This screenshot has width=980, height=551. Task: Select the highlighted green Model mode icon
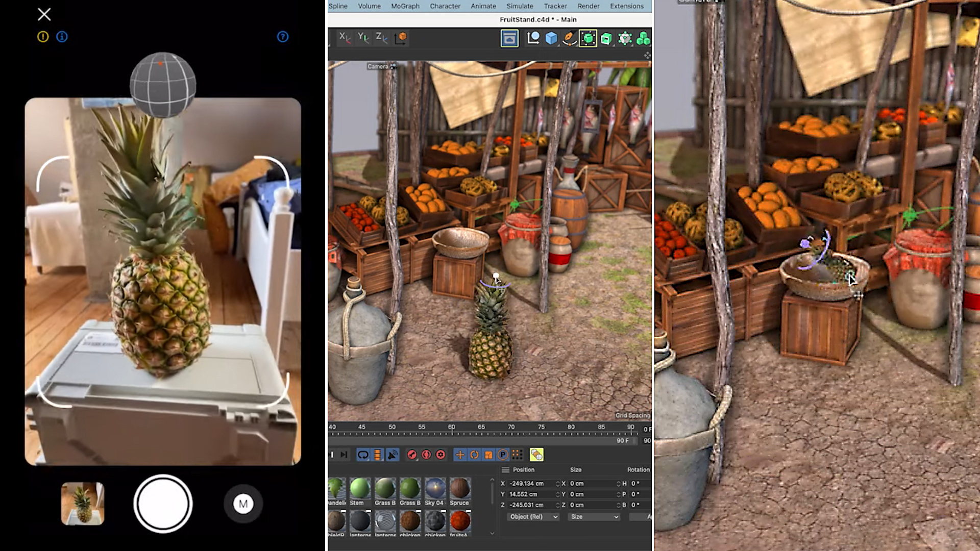click(589, 38)
